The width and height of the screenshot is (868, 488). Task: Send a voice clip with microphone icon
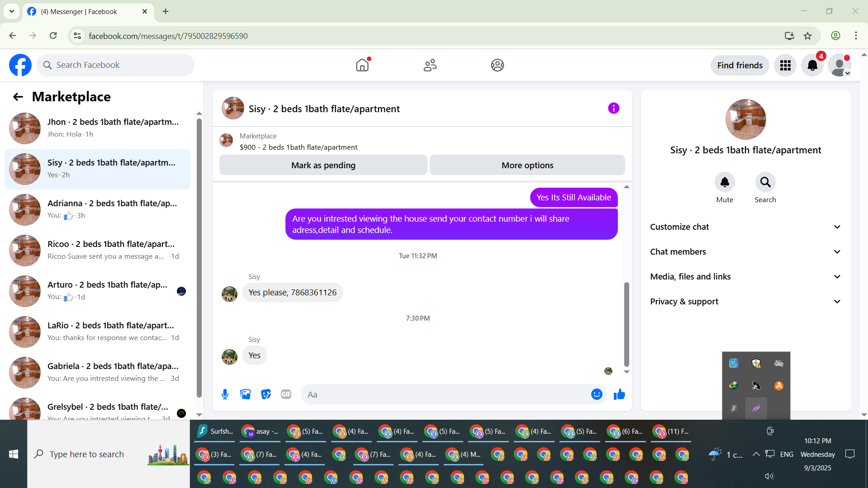point(225,394)
